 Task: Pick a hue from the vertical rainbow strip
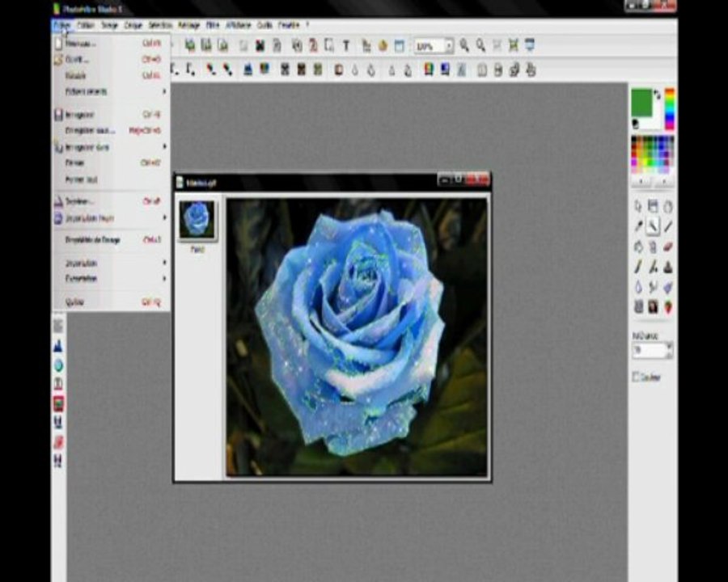(670, 109)
